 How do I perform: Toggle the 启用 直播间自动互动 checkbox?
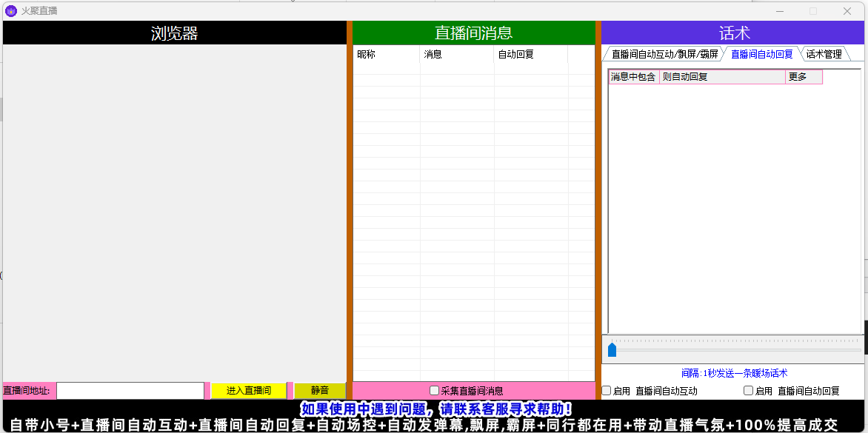(607, 391)
